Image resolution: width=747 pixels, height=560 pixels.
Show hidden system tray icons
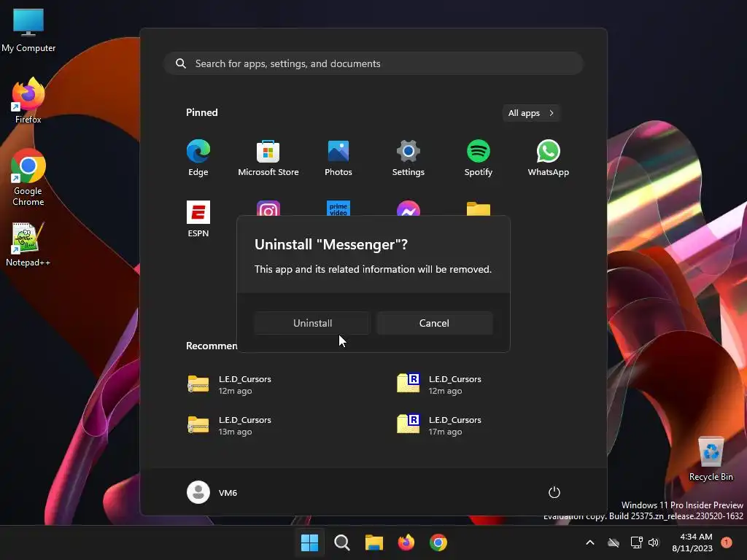(x=589, y=542)
